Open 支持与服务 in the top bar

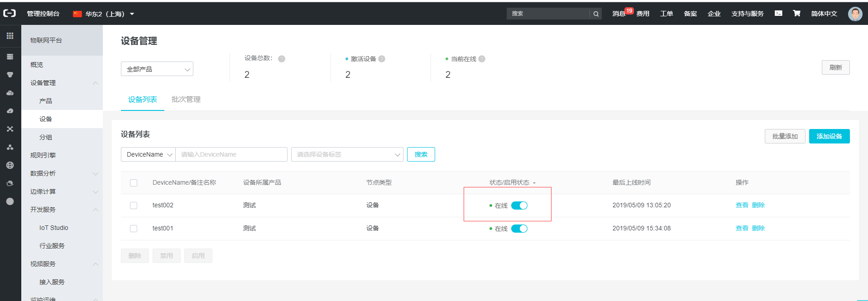[x=748, y=14]
